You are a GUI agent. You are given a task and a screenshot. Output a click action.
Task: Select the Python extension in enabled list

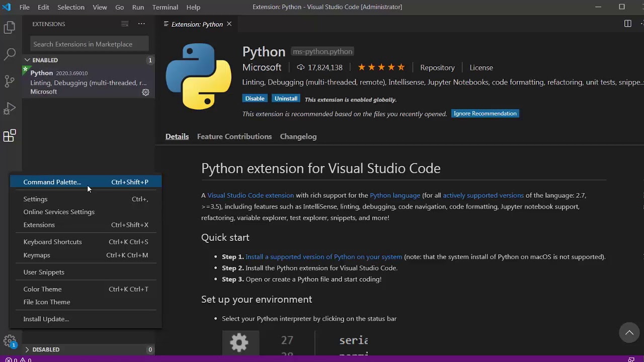pyautogui.click(x=89, y=82)
